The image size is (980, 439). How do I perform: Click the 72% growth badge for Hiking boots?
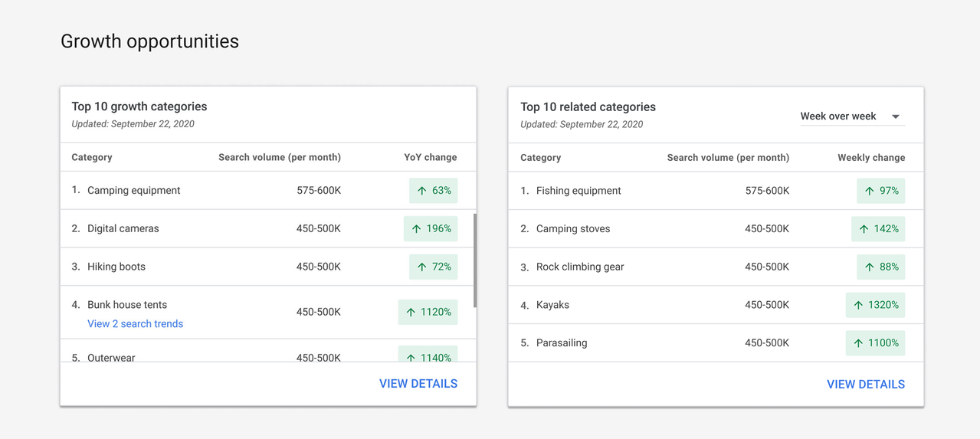click(433, 267)
